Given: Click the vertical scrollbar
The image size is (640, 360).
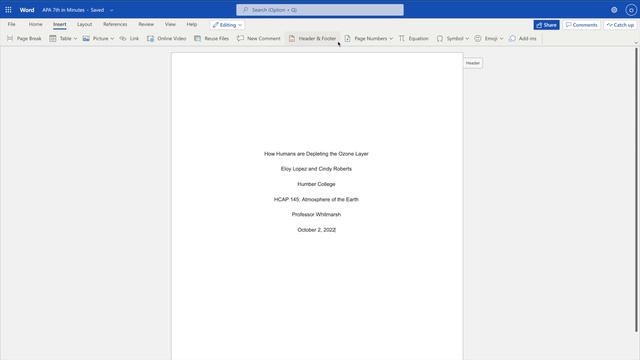Looking at the screenshot, I should pos(636,190).
